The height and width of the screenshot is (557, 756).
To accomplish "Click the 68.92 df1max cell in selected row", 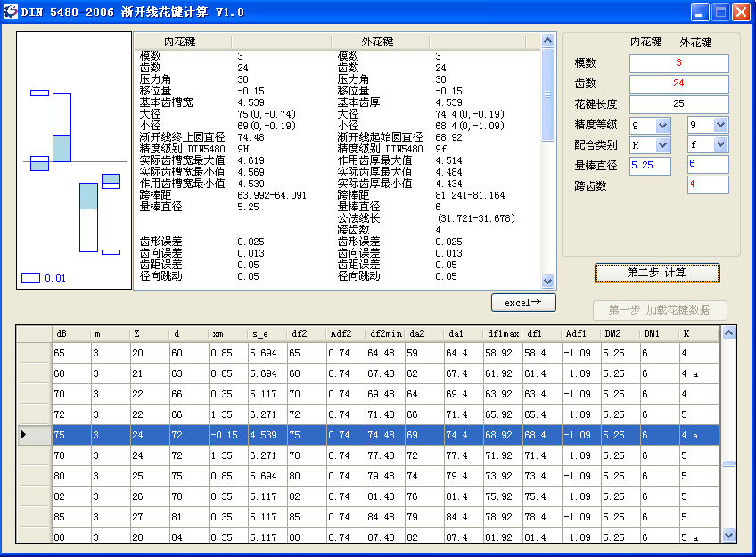I will pyautogui.click(x=503, y=435).
